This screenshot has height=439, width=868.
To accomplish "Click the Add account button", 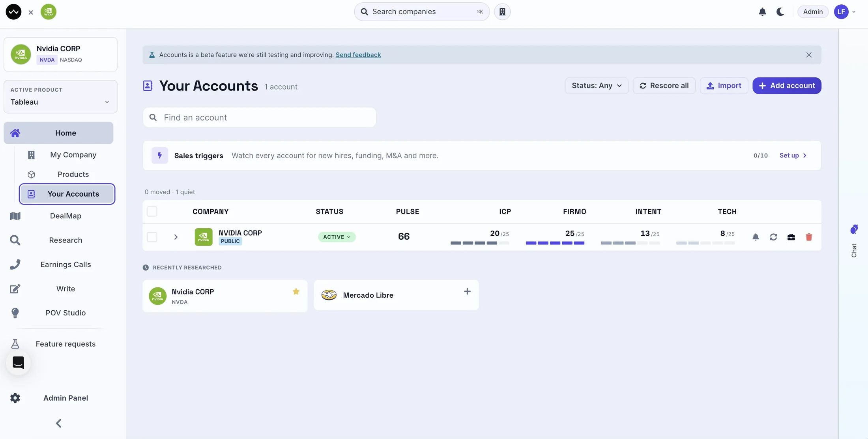I will (x=787, y=86).
